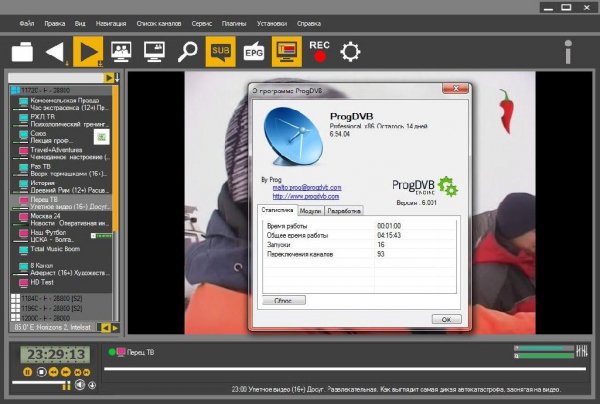Select the РЖД ТВ channel

61,120
